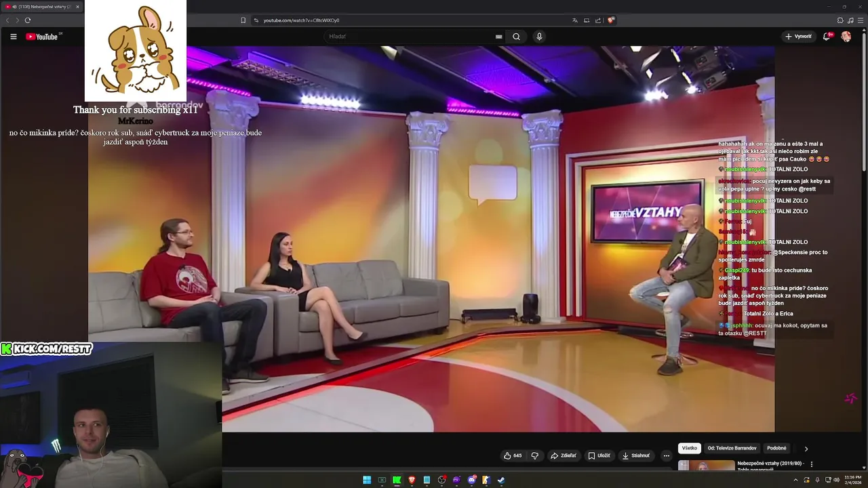Screen dimensions: 868x488
Task: Open the clock showing 11:16 PM
Action: point(852,480)
